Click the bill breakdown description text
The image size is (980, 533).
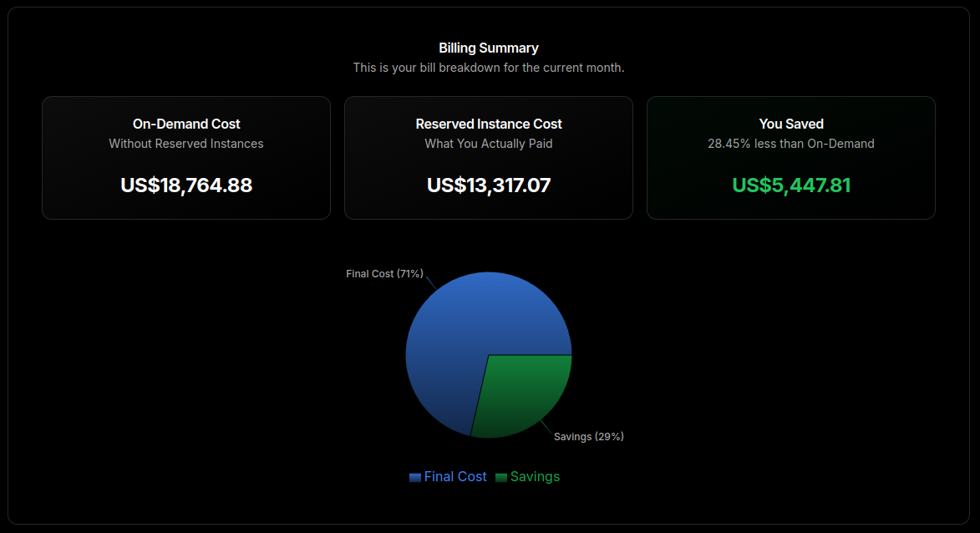point(488,67)
